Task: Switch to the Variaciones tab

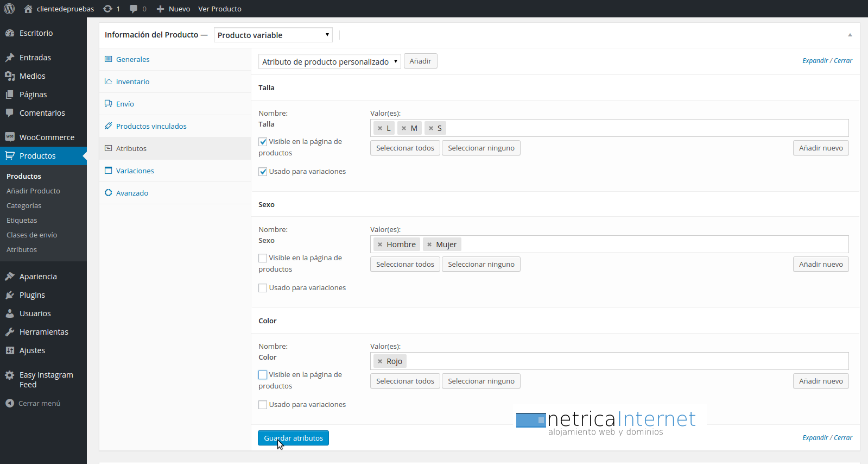Action: [135, 171]
